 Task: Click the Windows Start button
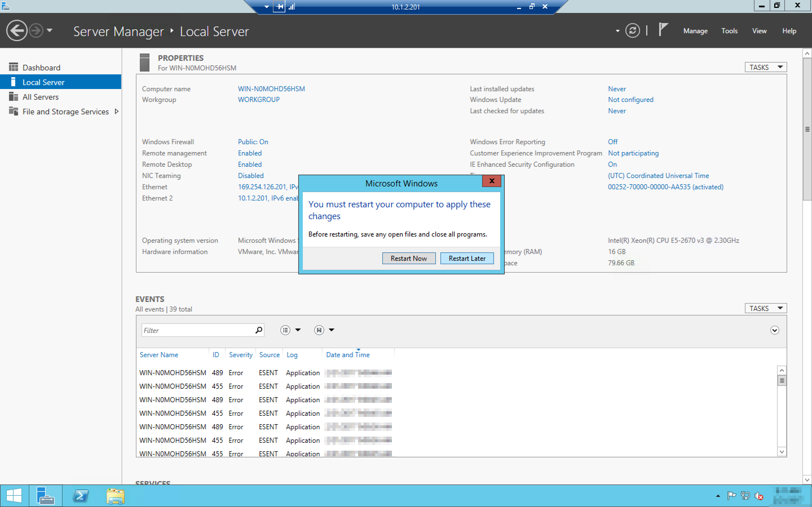14,496
